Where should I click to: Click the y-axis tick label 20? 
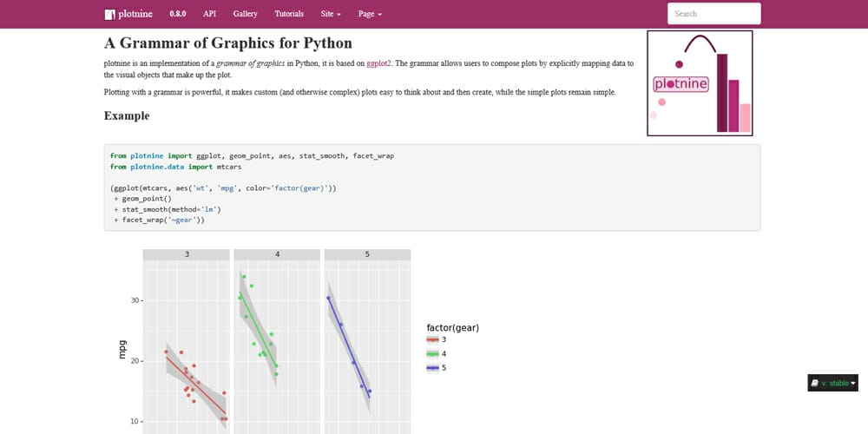tap(135, 361)
